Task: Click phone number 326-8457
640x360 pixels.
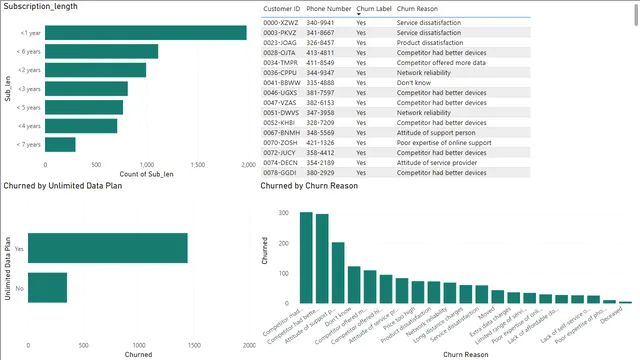Action: click(x=320, y=43)
